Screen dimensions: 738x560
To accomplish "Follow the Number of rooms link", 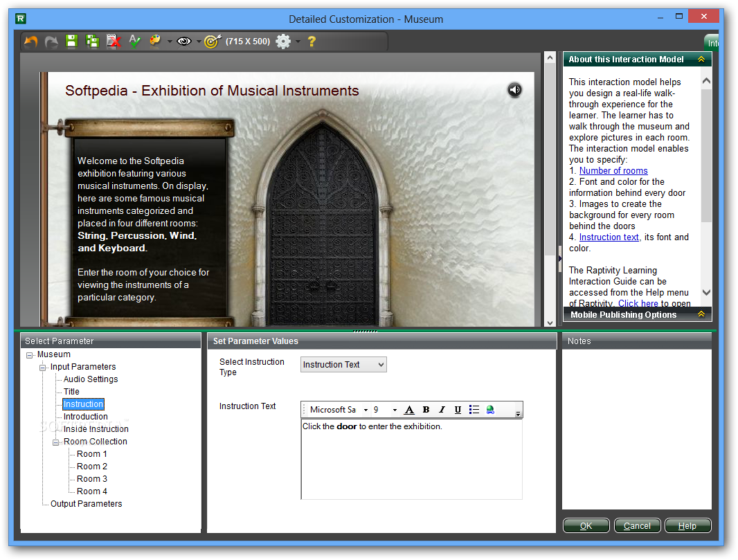I will tap(613, 171).
